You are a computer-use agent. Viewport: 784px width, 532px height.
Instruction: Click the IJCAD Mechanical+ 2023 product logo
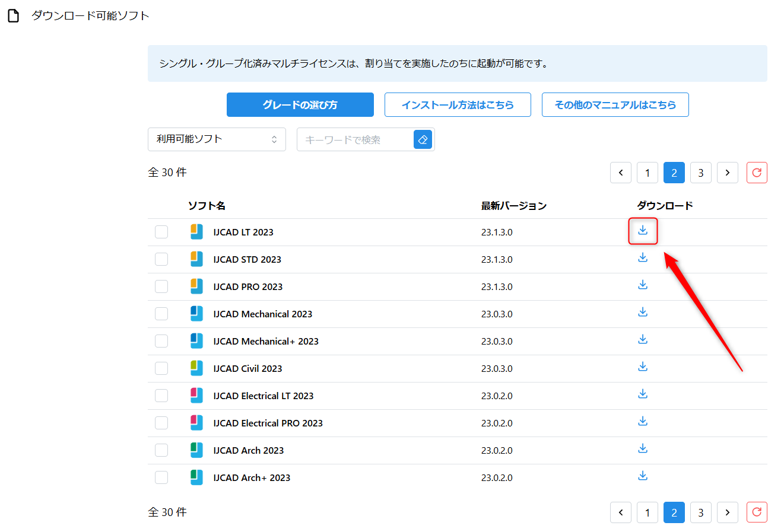pyautogui.click(x=196, y=341)
